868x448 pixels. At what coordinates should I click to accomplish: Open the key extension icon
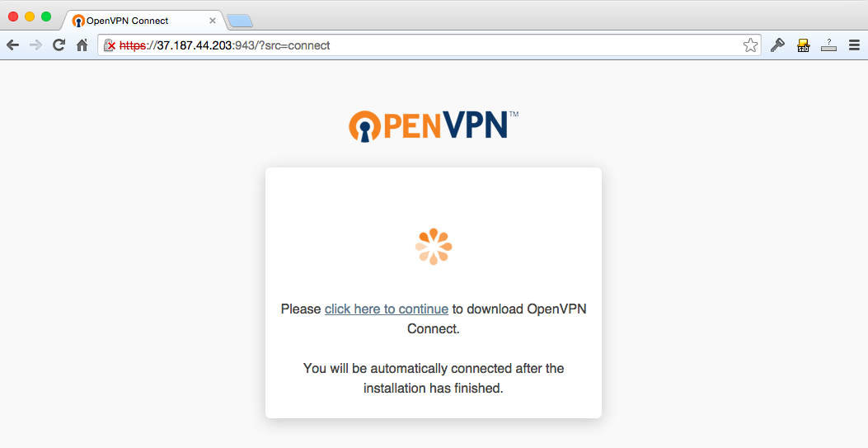coord(778,45)
